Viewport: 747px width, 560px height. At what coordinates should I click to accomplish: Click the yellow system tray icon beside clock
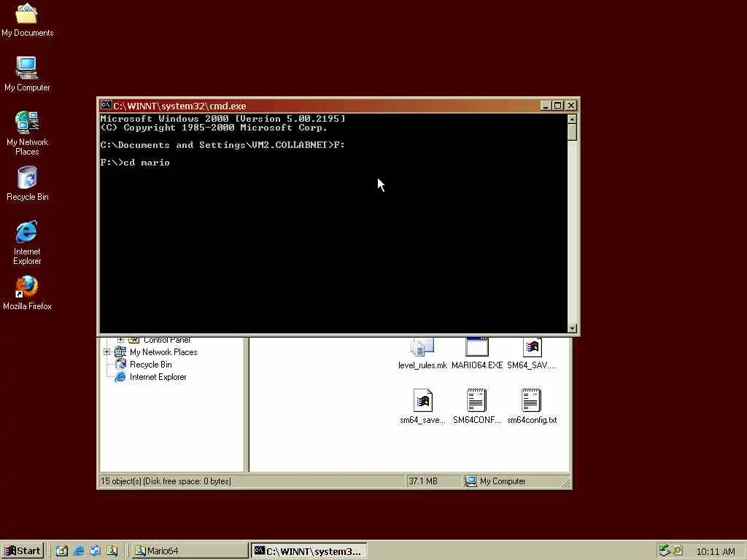[678, 551]
